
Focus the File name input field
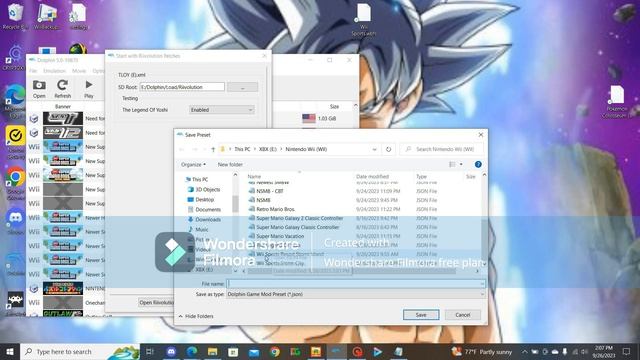click(x=356, y=283)
